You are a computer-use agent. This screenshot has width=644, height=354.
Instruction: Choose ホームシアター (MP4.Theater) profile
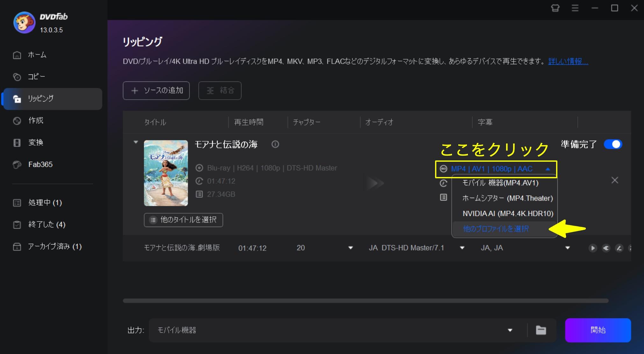pyautogui.click(x=504, y=198)
